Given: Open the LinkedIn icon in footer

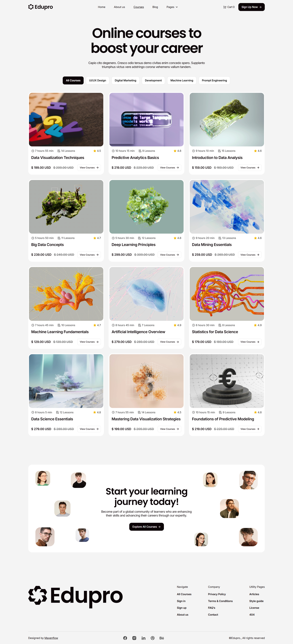Looking at the screenshot, I should tap(143, 638).
